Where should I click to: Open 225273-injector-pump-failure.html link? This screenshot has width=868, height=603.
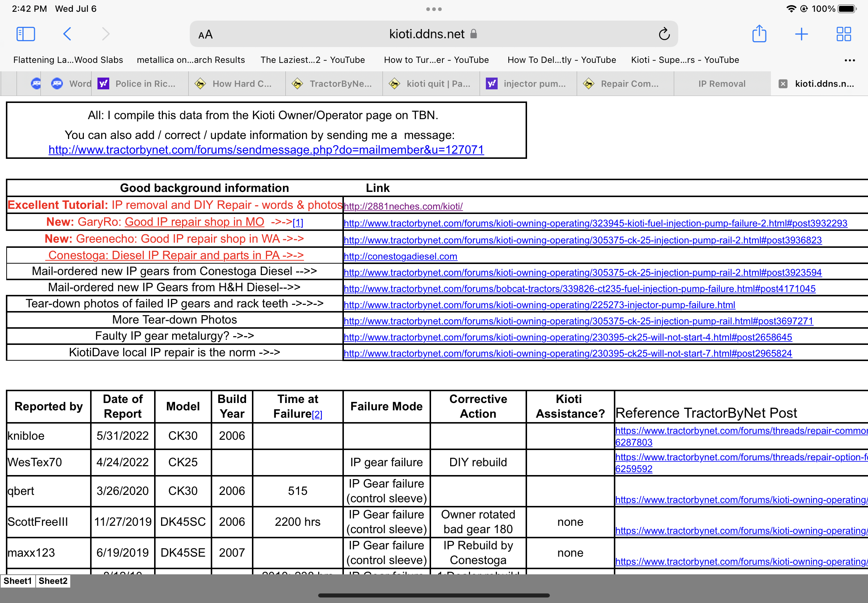click(539, 305)
